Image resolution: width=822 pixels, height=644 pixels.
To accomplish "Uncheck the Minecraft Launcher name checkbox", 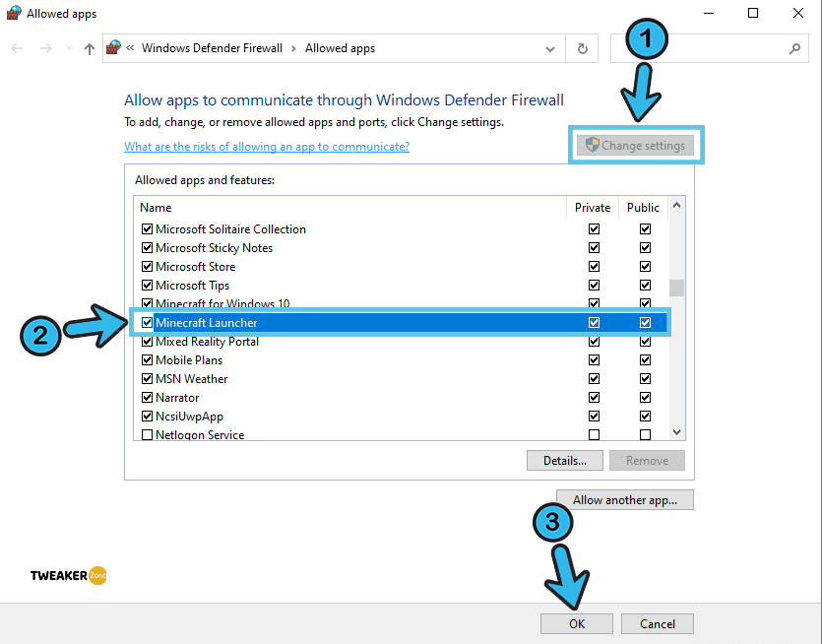I will (x=148, y=323).
